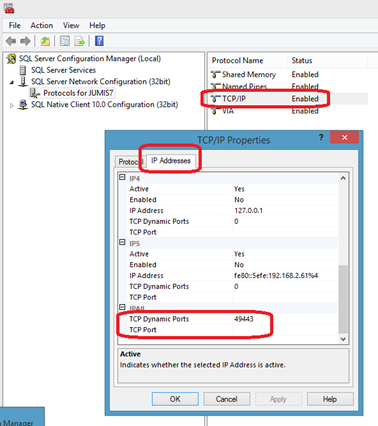
Task: Click IP4 TCP Dynamic Ports value 0
Action: tap(236, 221)
